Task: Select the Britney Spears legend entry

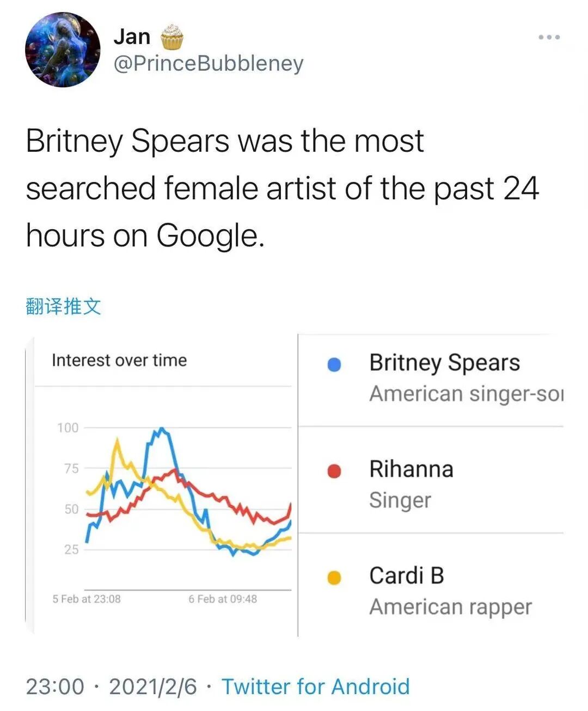Action: coord(431,378)
